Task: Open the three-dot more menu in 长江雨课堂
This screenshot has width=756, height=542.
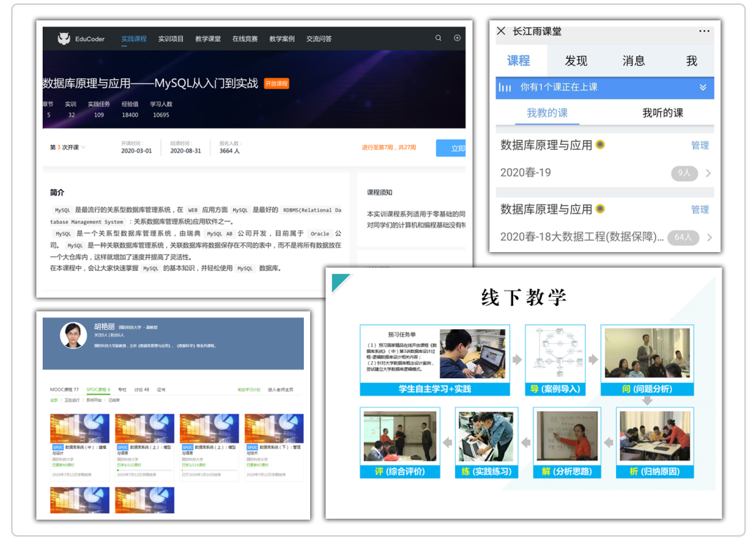Action: [704, 31]
